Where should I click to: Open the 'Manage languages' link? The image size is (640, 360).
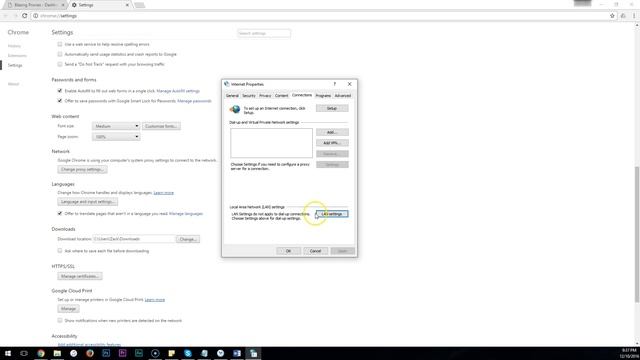pyautogui.click(x=186, y=213)
